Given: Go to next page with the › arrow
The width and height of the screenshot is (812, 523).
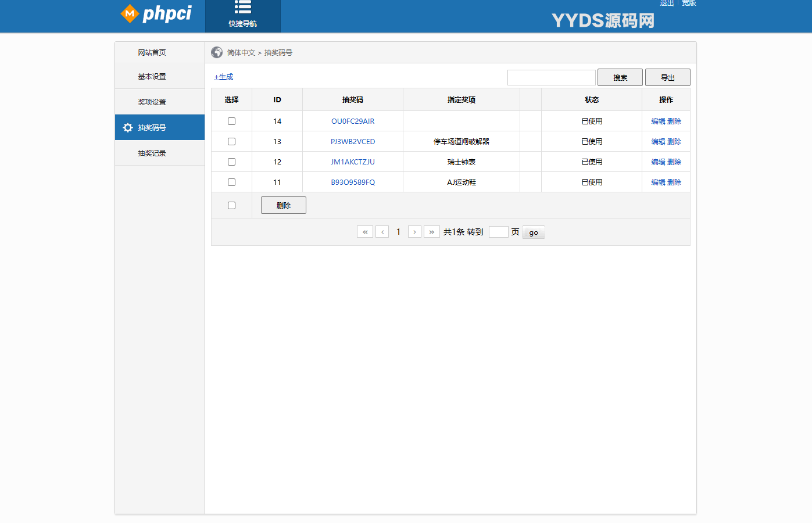Looking at the screenshot, I should coord(414,231).
